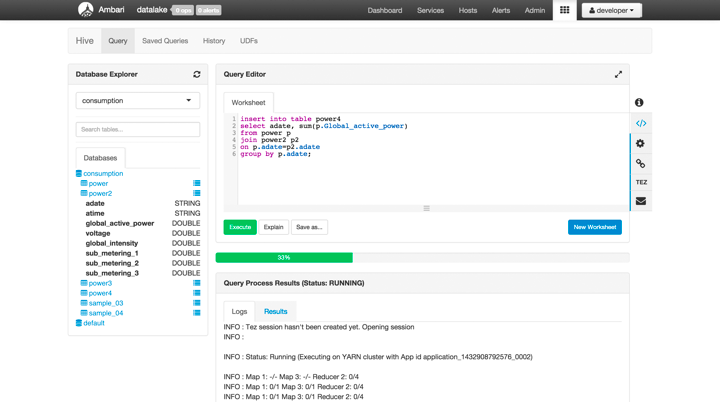Open the TEZ panel

[640, 182]
